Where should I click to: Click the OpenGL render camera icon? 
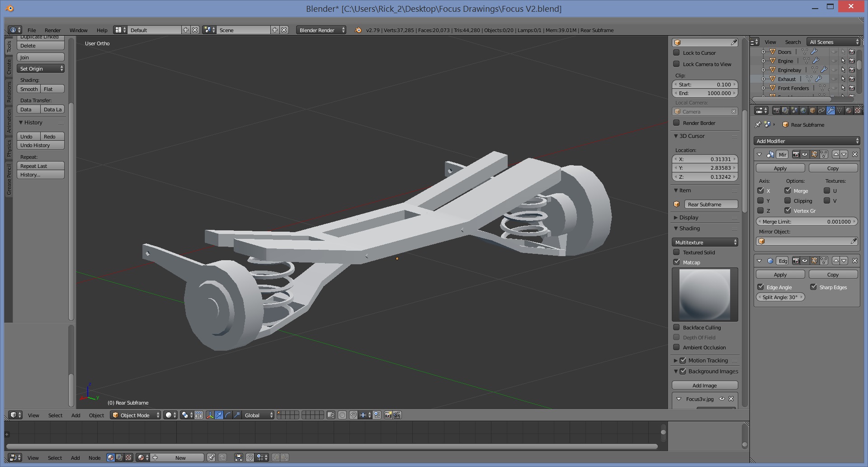[x=388, y=415]
